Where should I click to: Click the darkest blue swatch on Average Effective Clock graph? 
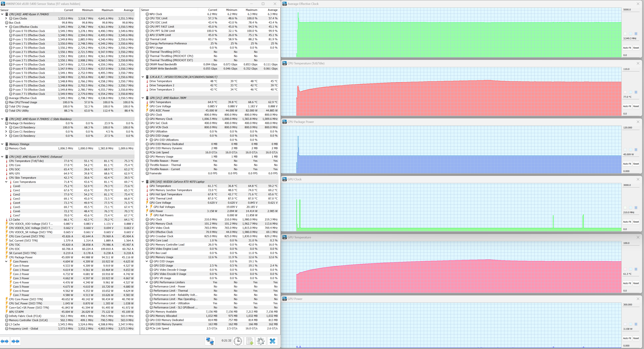(x=636, y=34)
